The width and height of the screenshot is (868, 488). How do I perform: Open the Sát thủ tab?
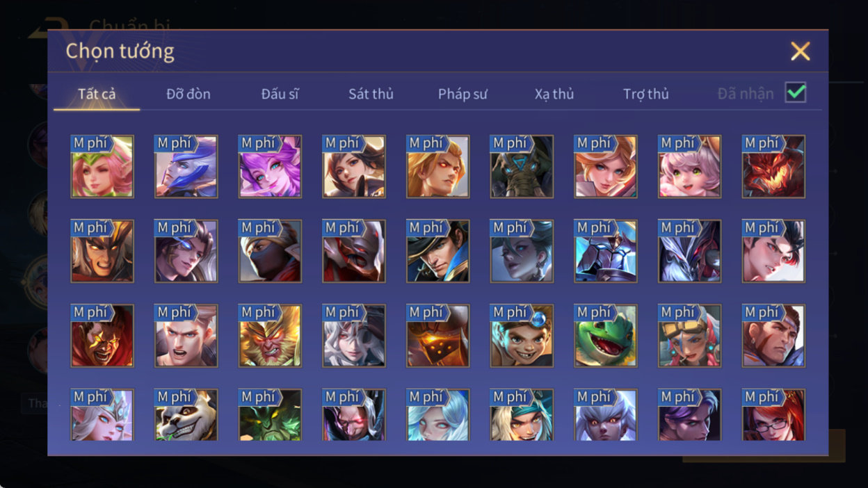point(371,94)
